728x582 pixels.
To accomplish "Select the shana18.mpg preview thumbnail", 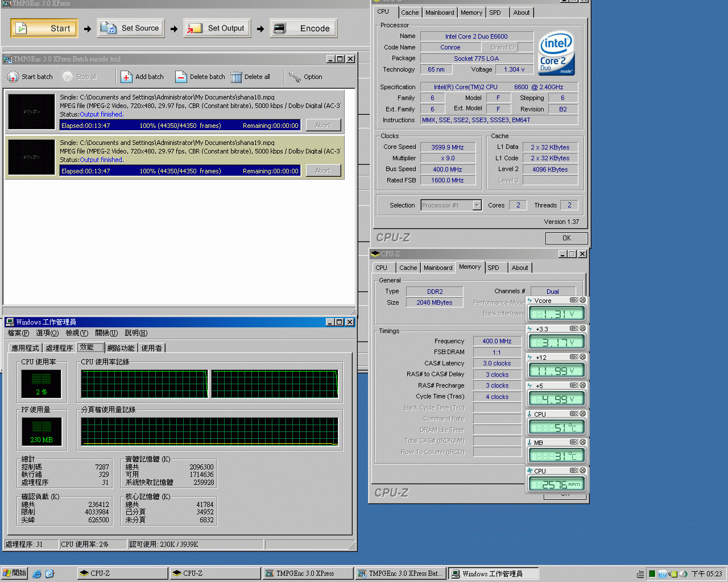I will [31, 111].
